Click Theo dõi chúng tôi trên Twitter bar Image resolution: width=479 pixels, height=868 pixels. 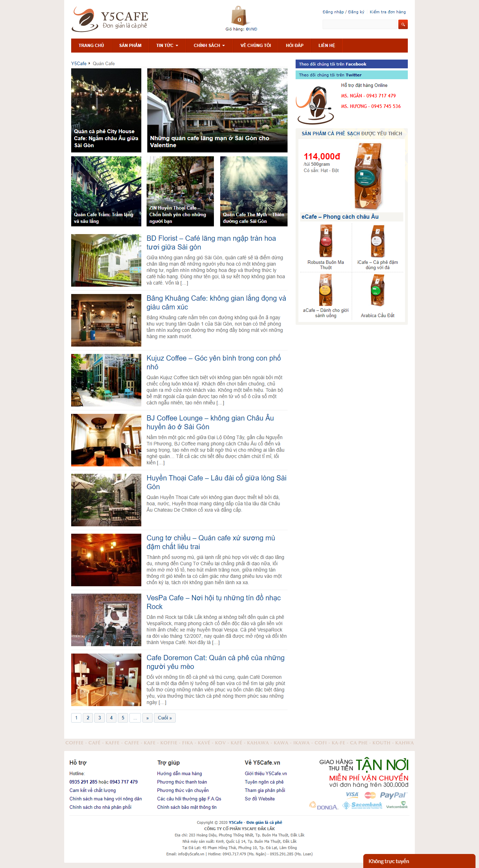(352, 75)
